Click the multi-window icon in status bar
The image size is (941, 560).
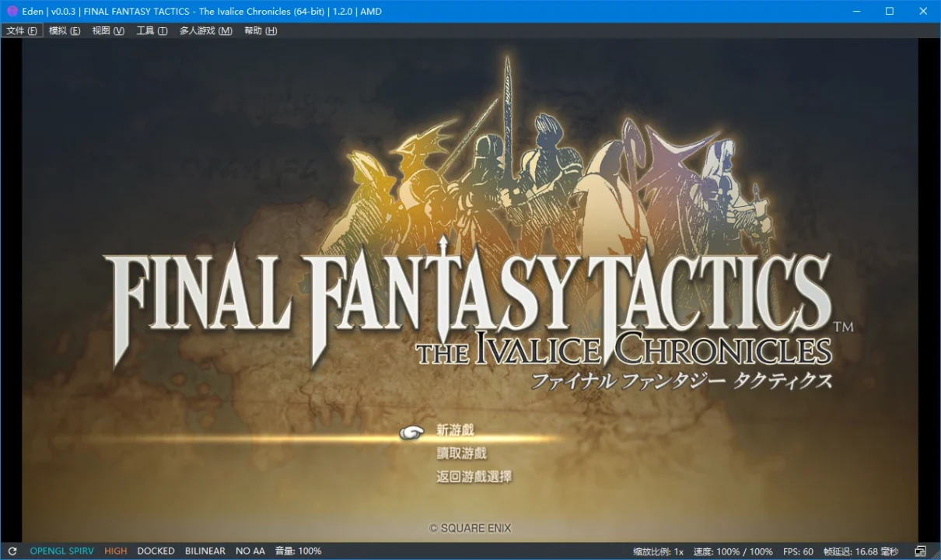tap(921, 551)
